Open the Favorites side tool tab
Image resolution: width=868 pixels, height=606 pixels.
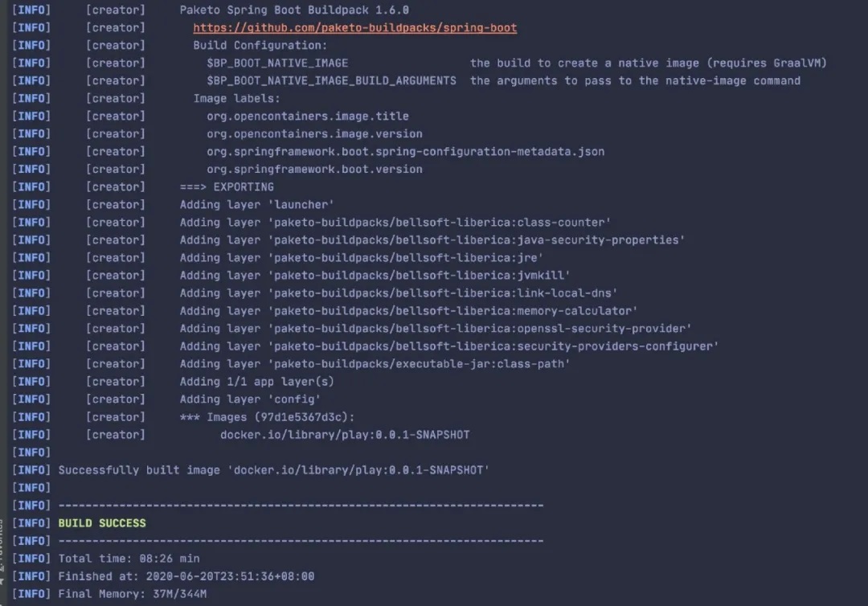click(x=2, y=554)
